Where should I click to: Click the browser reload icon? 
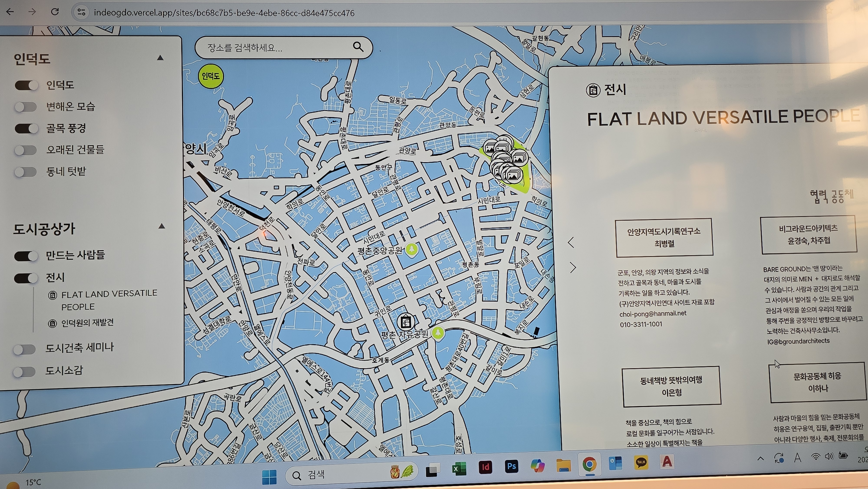[55, 12]
